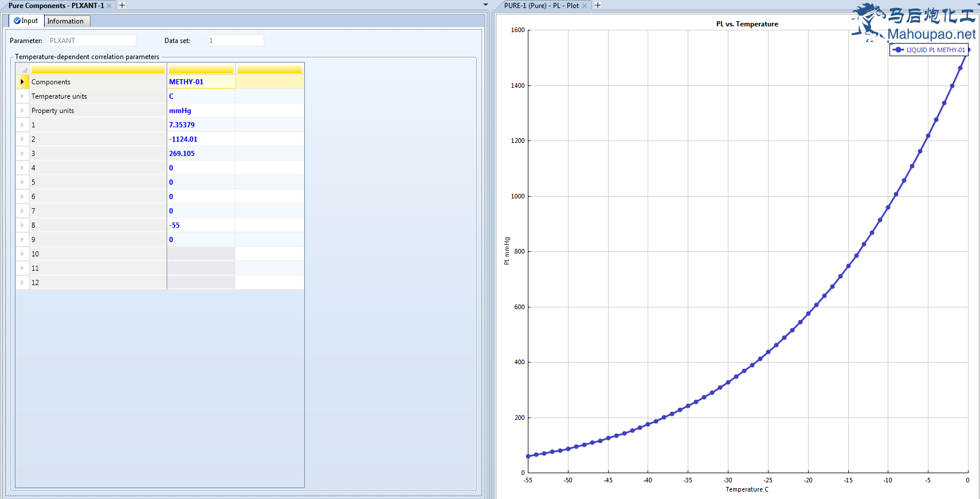Image resolution: width=980 pixels, height=499 pixels.
Task: Click the empty value cell of row 11
Action: [x=201, y=268]
